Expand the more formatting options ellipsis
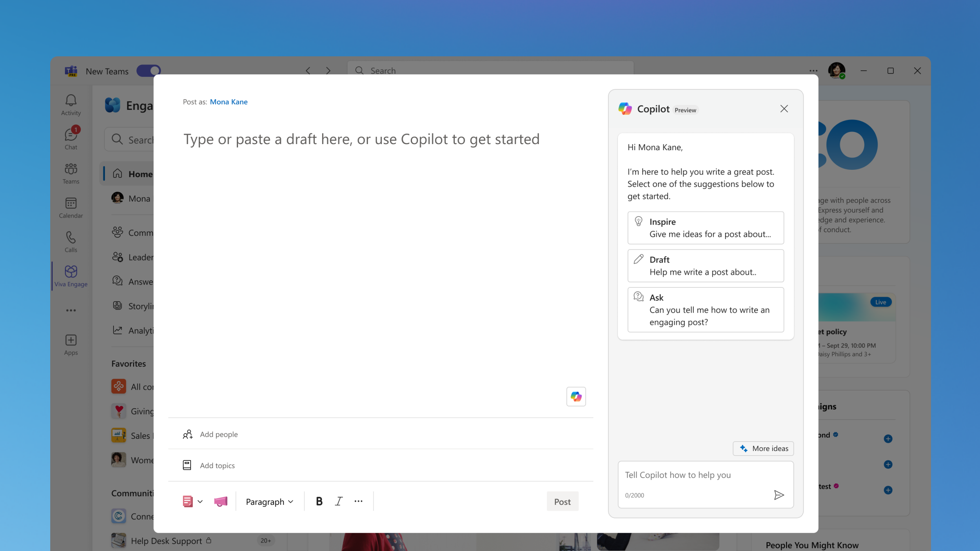Viewport: 980px width, 551px height. point(359,501)
